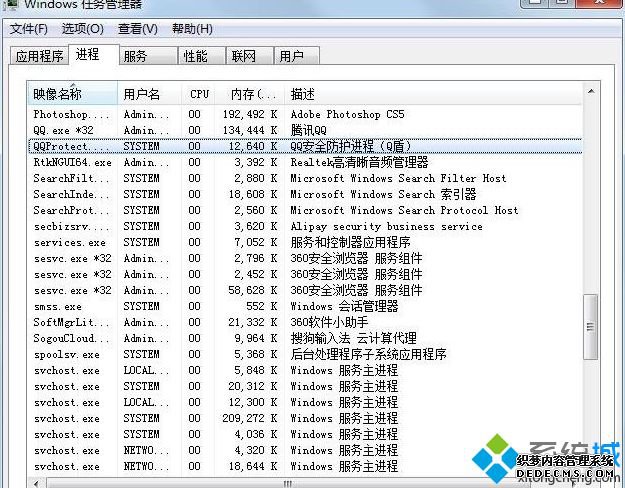Image resolution: width=625 pixels, height=488 pixels.
Task: Click the vertical scrollbar thumb
Action: pyautogui.click(x=590, y=327)
